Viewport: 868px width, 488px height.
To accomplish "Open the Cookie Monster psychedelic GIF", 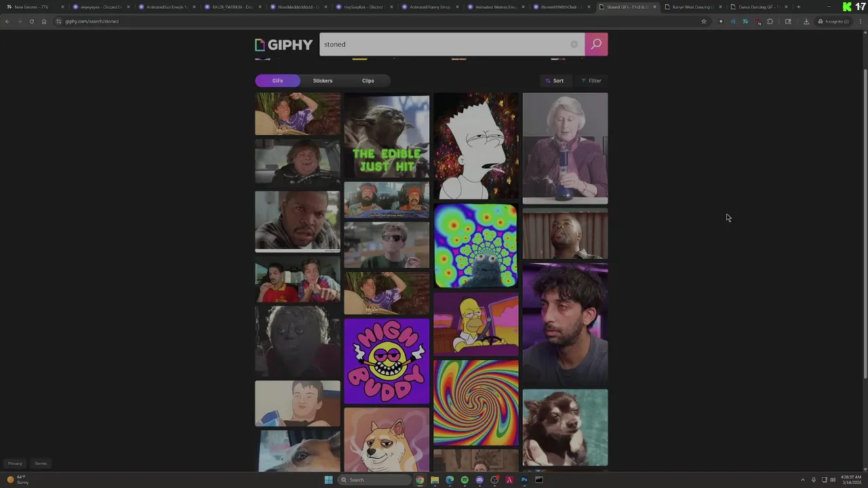I will pyautogui.click(x=475, y=246).
